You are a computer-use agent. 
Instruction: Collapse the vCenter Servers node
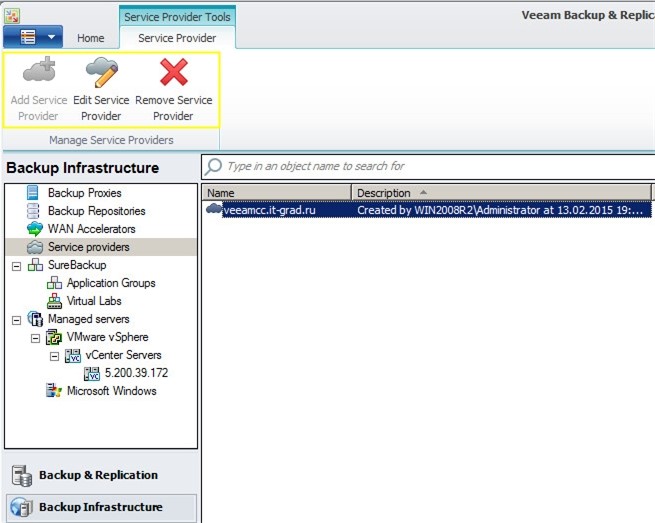tap(54, 356)
